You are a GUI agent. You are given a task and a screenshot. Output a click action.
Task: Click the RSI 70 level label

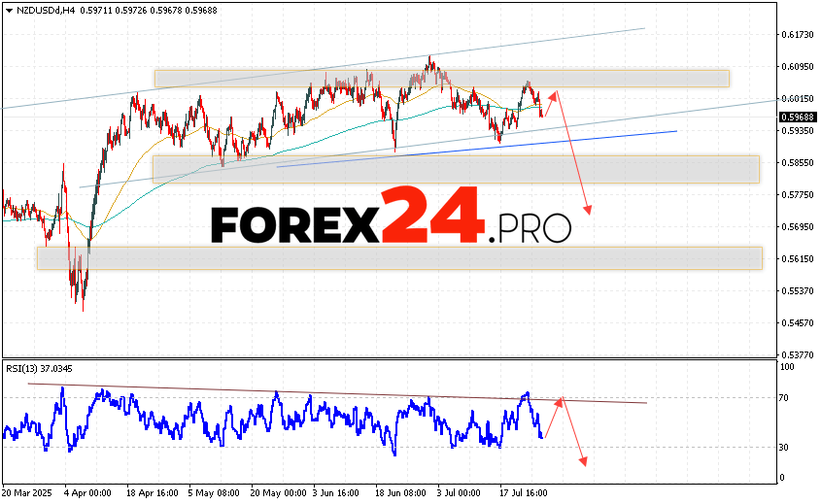coord(786,398)
